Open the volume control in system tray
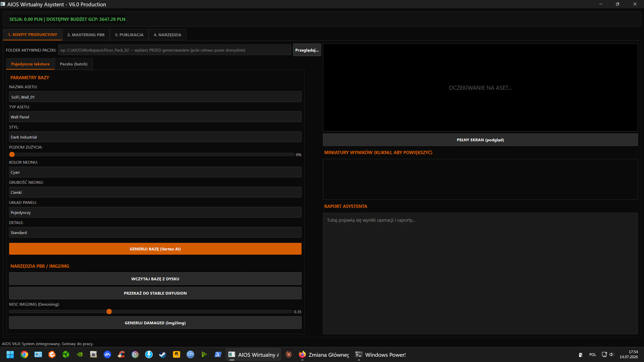The width and height of the screenshot is (644, 362). coord(612,355)
